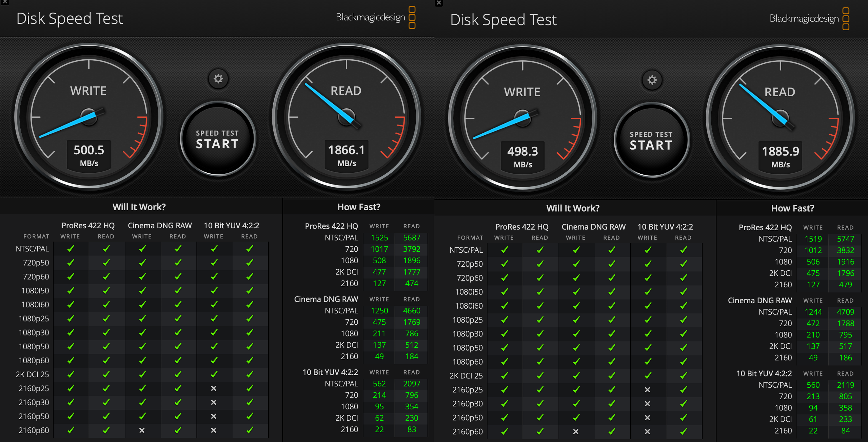Click the FORMAT column header in right window
Viewport: 868px width, 442px height.
click(x=470, y=238)
